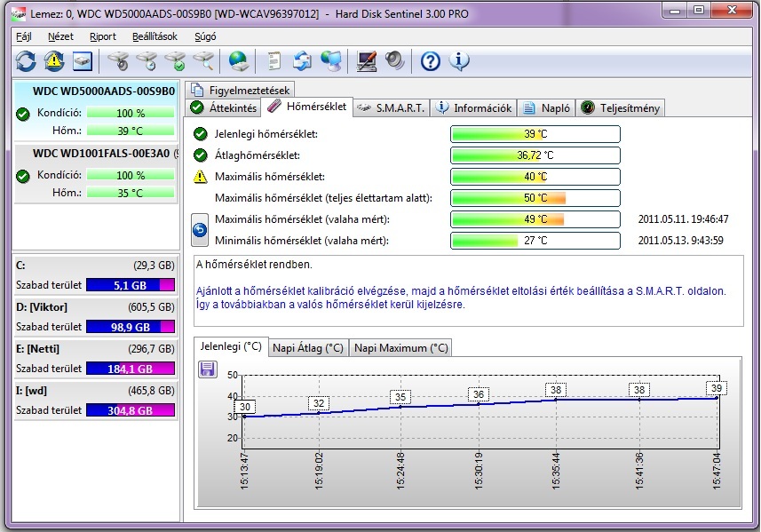This screenshot has width=761, height=532.
Task: Click the blue info about icon
Action: pos(459,61)
